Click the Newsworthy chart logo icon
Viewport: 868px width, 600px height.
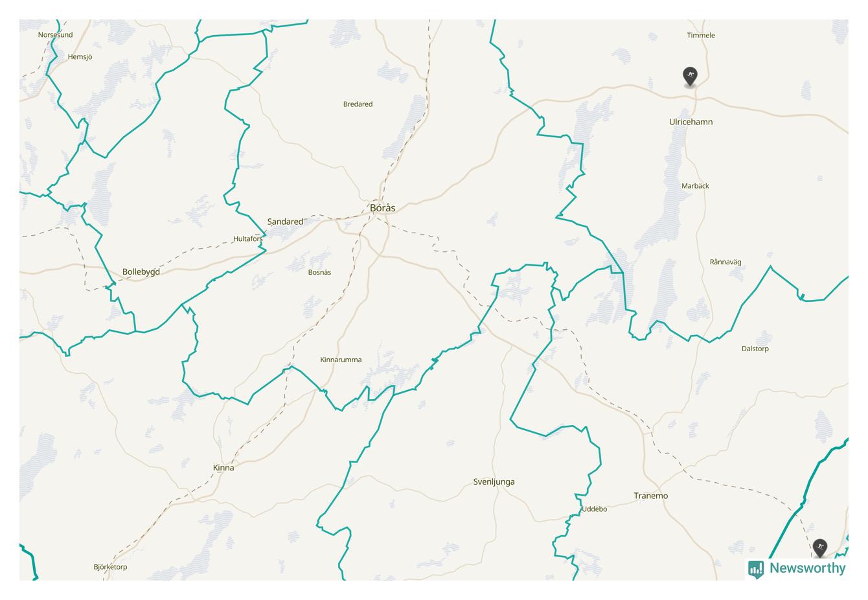[756, 569]
